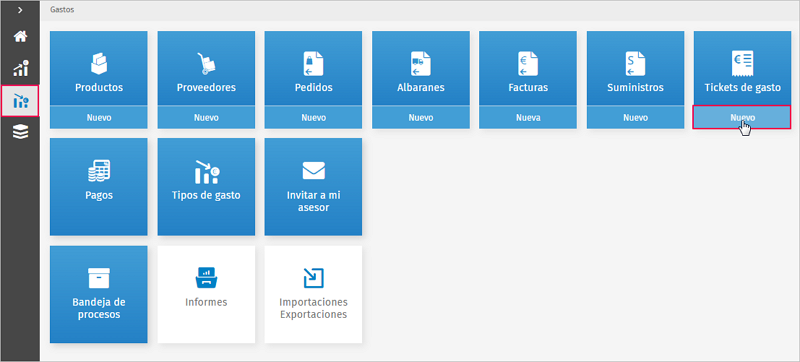Open the Albaranes truck document icon
Screen dimensions: 800x362
pyautogui.click(x=421, y=63)
